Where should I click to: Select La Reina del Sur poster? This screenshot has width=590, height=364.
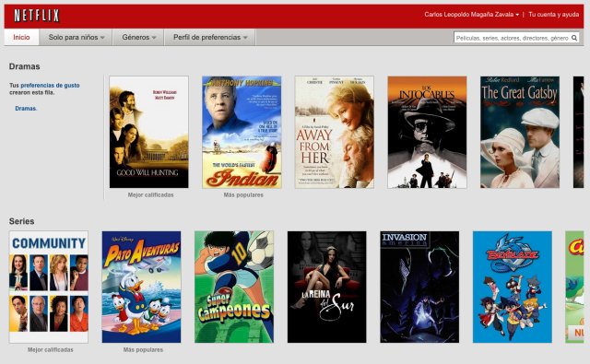[x=327, y=287]
